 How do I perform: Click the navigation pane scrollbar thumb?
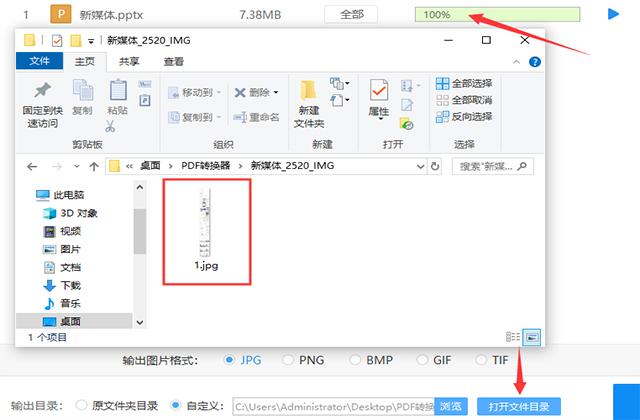140,231
